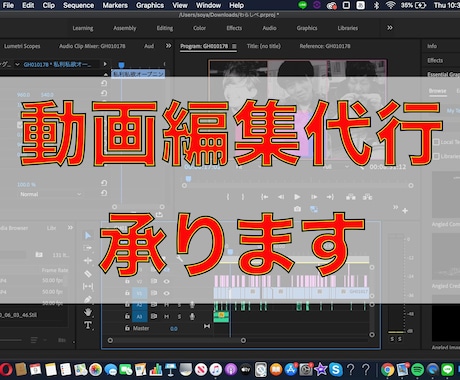
Task: Select the Razor tool
Action: click(88, 274)
